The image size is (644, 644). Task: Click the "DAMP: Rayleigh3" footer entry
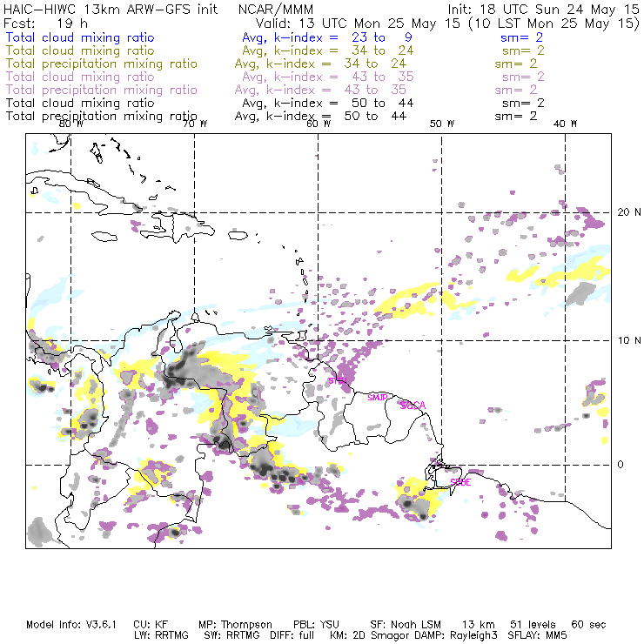[456, 635]
